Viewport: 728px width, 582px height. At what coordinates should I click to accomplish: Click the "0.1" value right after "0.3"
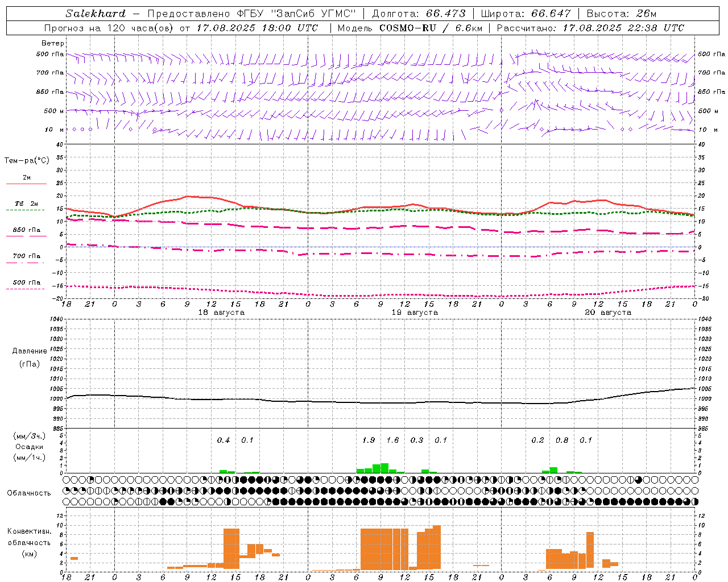tap(441, 440)
